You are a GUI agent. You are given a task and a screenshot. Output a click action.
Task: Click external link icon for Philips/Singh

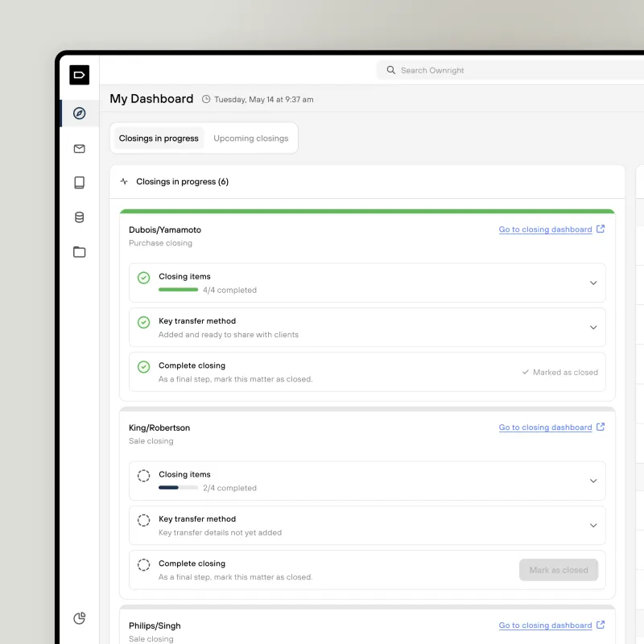(x=601, y=625)
